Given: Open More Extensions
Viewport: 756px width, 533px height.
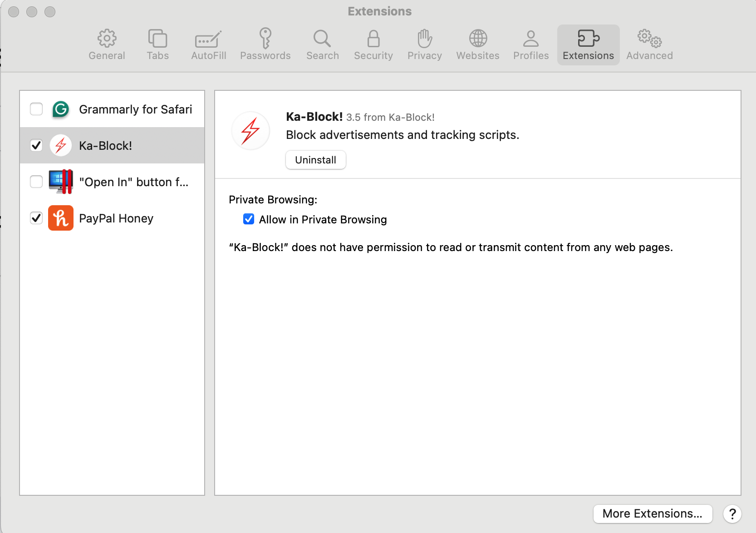Looking at the screenshot, I should pyautogui.click(x=653, y=513).
